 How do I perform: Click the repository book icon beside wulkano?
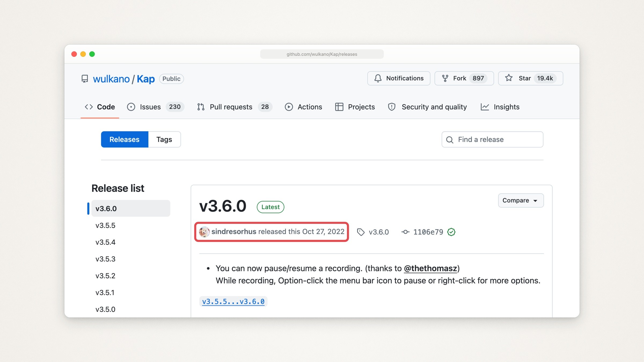(85, 79)
